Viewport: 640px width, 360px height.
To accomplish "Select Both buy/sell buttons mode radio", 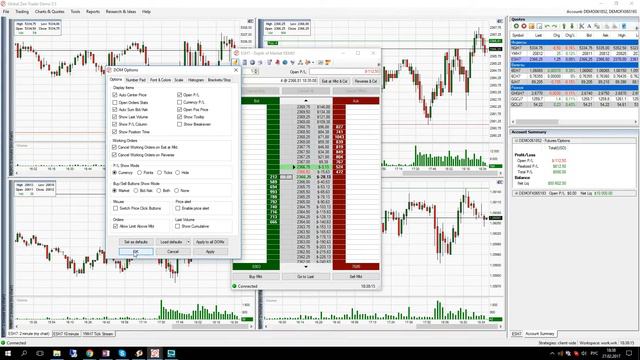I will point(159,191).
